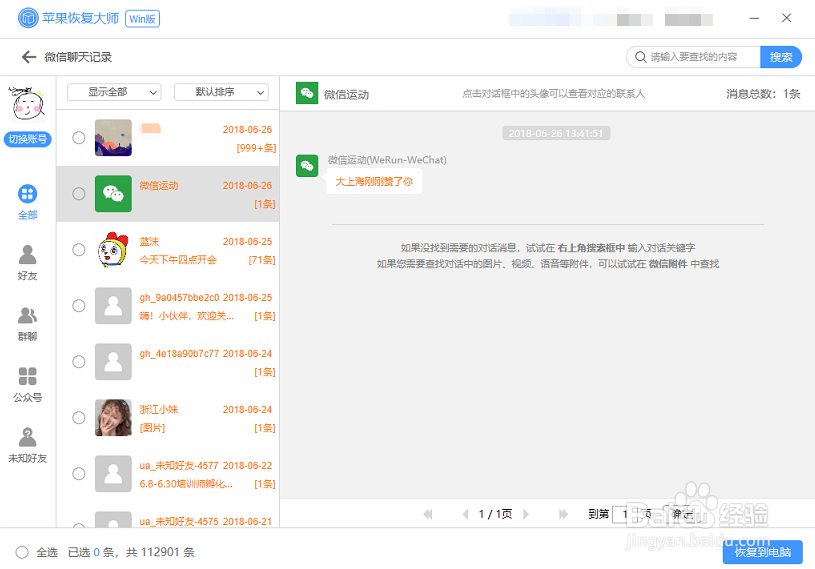Click the account avatar in sidebar

tap(28, 103)
